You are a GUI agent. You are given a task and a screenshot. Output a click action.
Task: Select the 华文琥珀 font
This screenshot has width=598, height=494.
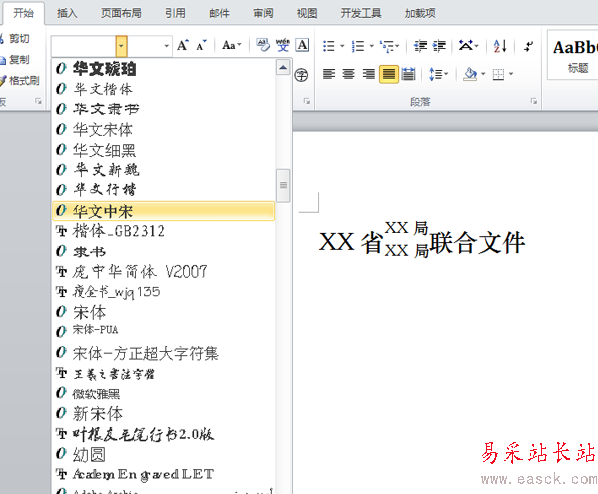tap(164, 69)
